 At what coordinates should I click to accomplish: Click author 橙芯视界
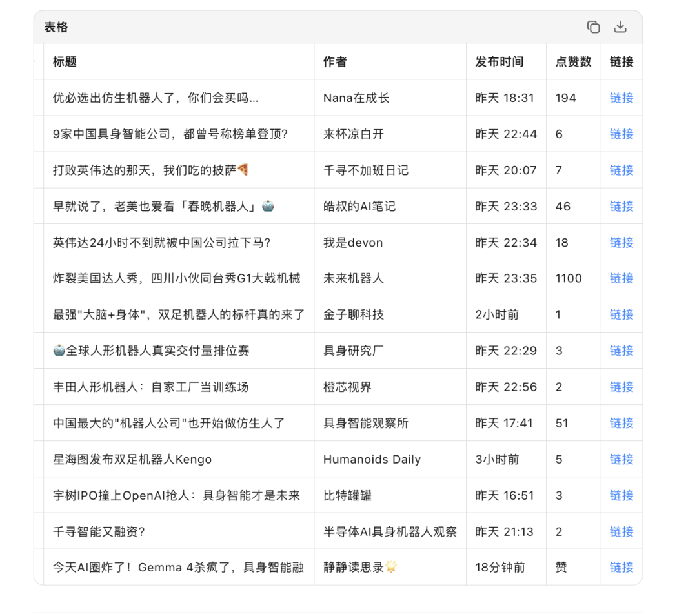[347, 387]
